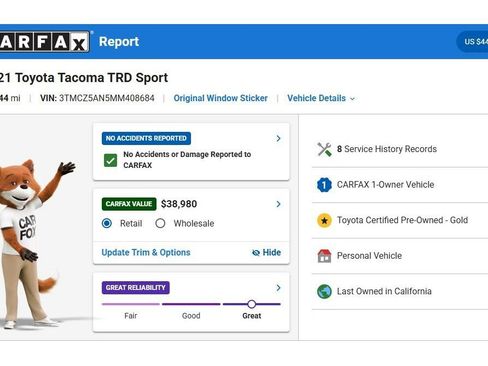Click the Report header text
This screenshot has width=488, height=366.
[119, 42]
